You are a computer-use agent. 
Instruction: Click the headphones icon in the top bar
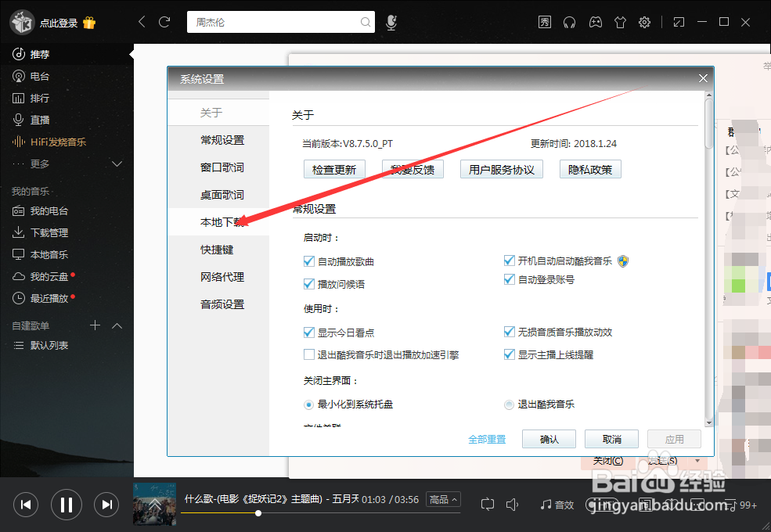pyautogui.click(x=569, y=22)
